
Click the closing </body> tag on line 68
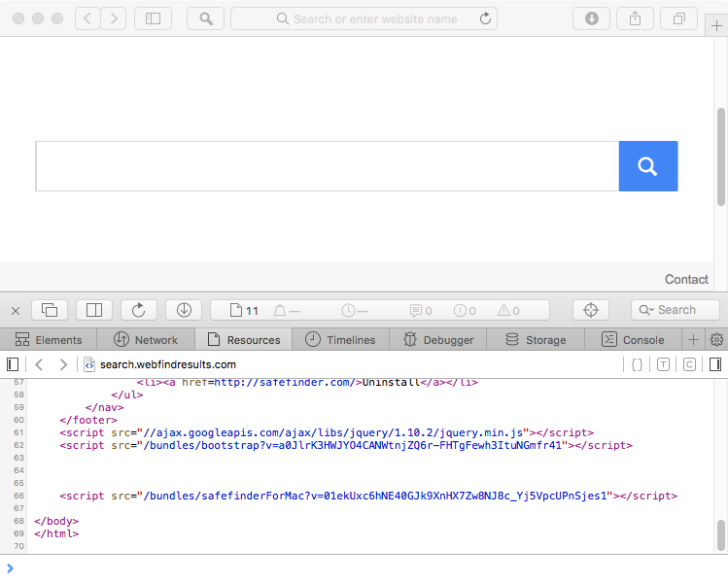56,521
